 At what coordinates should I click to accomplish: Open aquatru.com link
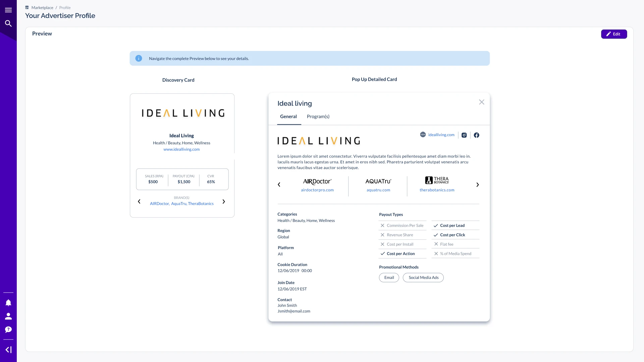tap(378, 190)
